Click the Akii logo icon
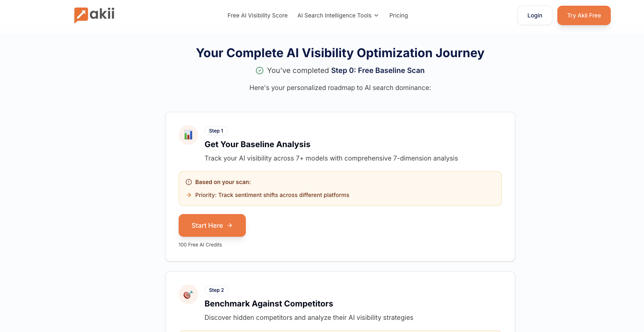 pyautogui.click(x=81, y=15)
